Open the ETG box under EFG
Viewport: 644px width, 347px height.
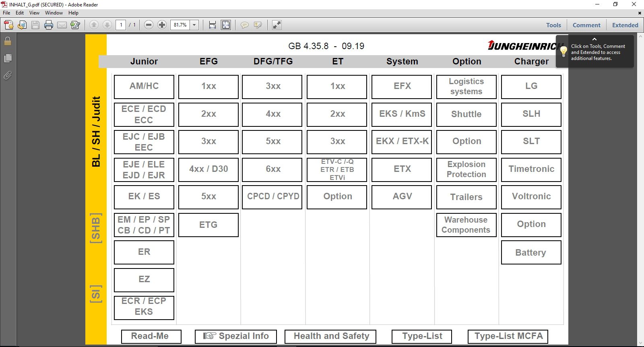(208, 225)
